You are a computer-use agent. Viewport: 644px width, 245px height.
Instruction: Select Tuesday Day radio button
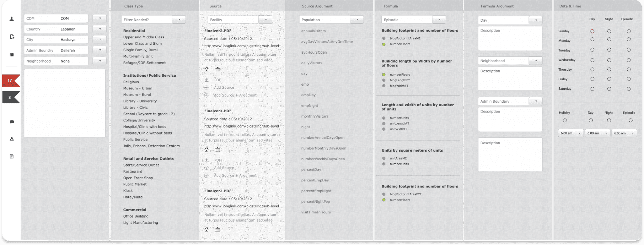point(592,50)
